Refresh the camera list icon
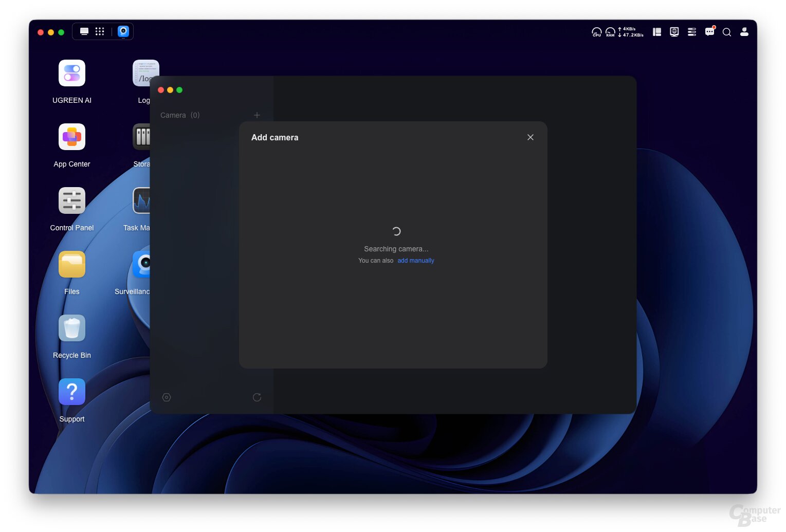This screenshot has width=786, height=532. click(257, 397)
